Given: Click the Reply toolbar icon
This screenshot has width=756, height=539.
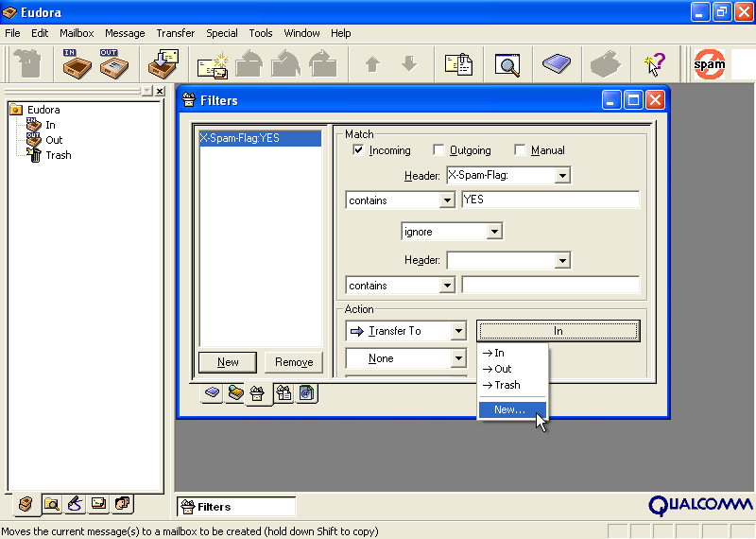Looking at the screenshot, I should (x=249, y=63).
